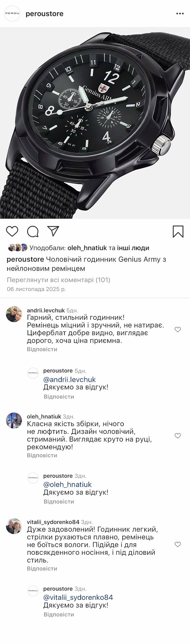Like andrii.levchuk's comment
This screenshot has width=190, height=644.
point(178,330)
